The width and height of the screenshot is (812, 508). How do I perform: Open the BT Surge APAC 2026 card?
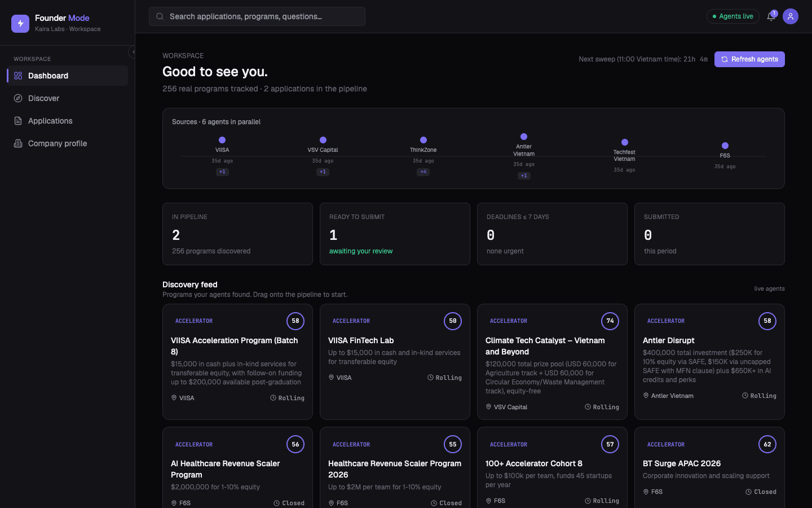click(709, 468)
